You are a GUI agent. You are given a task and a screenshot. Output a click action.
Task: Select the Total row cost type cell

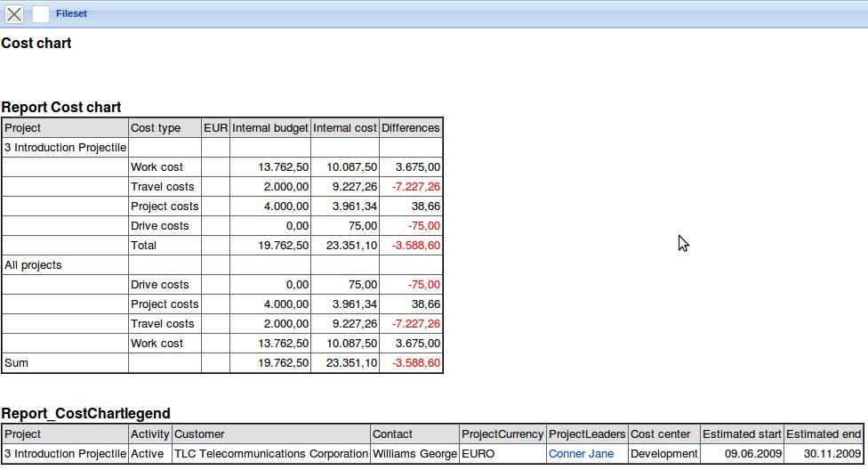(143, 246)
